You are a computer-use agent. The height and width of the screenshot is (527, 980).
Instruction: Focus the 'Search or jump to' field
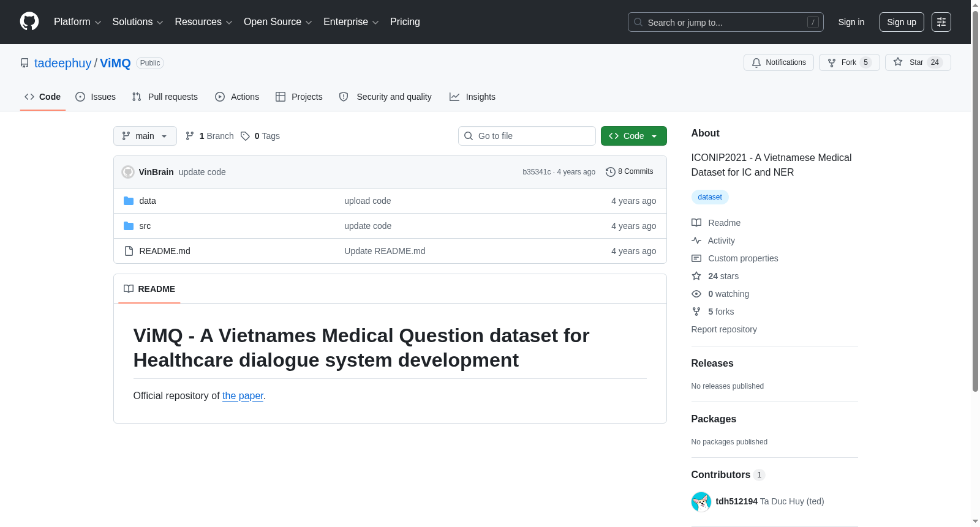[726, 22]
